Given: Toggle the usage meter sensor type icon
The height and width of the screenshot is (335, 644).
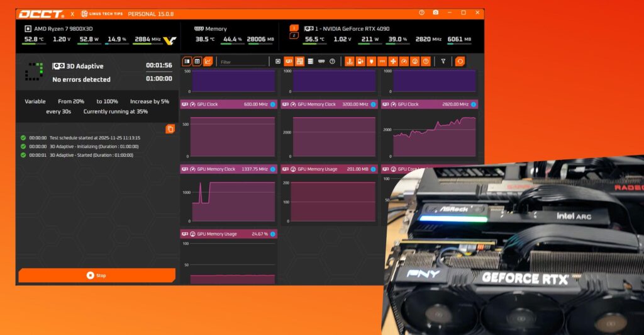Looking at the screenshot, I should [415, 62].
